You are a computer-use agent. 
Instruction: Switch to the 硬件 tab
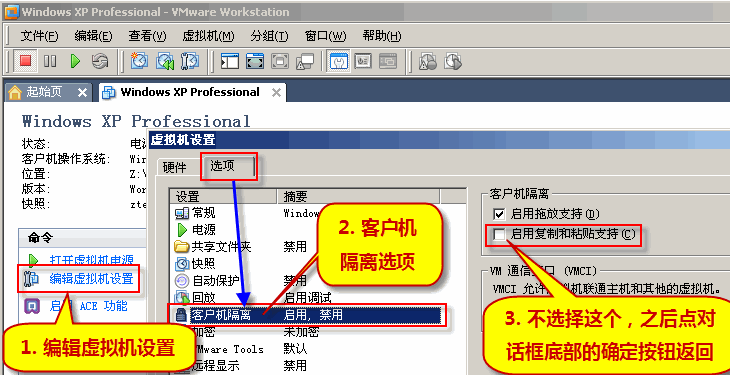point(175,168)
